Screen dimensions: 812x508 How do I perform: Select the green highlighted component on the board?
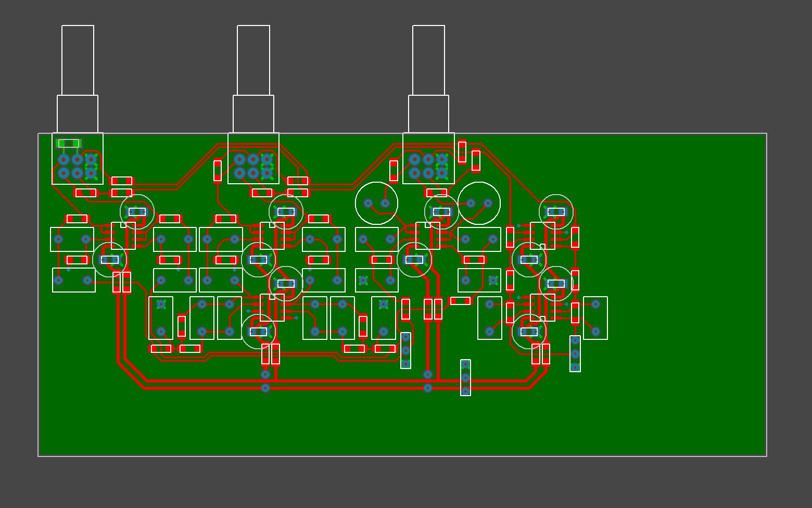[x=69, y=144]
